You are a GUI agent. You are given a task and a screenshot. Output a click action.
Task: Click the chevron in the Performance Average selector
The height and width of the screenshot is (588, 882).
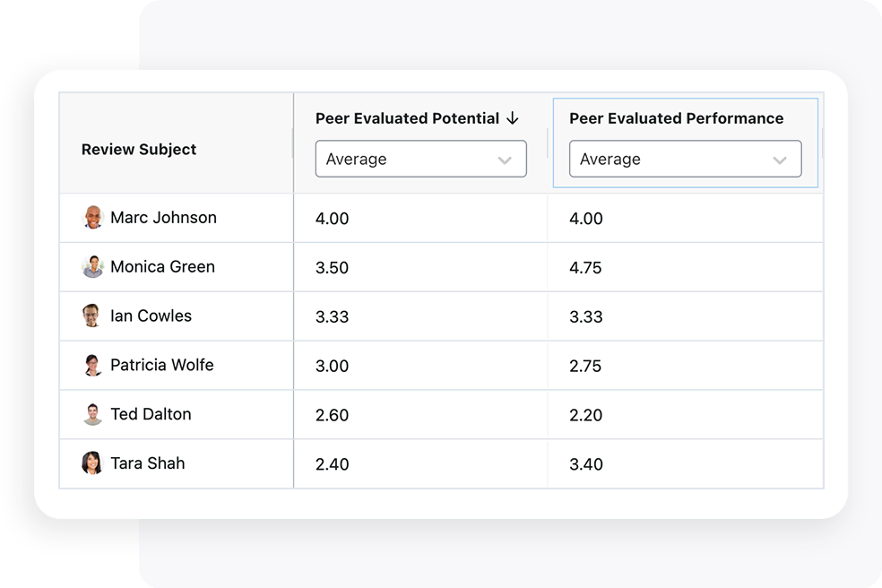[780, 160]
